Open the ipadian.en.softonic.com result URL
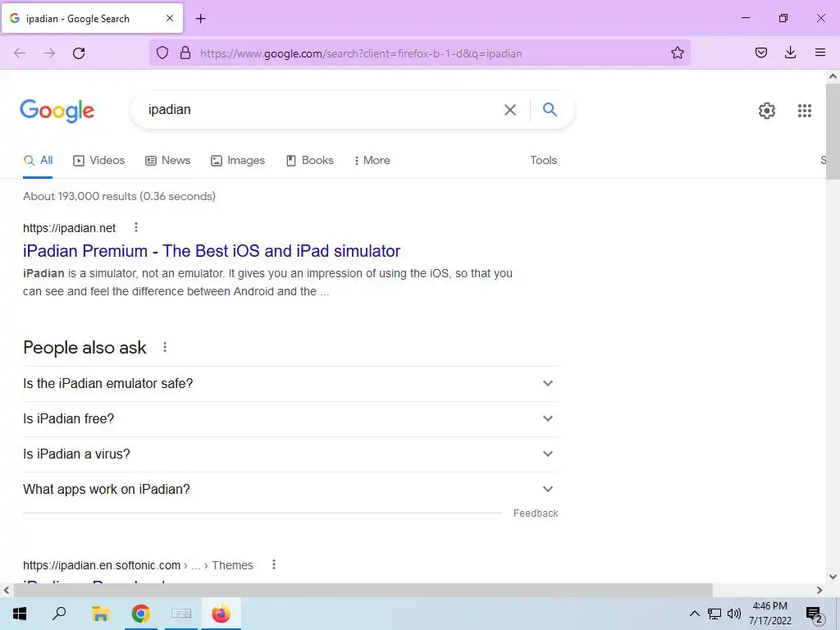Viewport: 840px width, 630px height. tap(138, 565)
